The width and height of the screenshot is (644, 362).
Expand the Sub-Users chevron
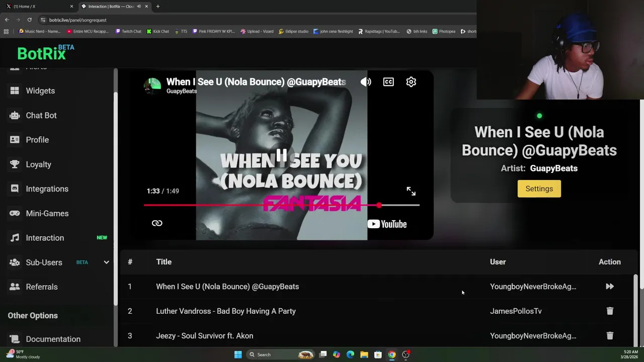click(x=106, y=262)
